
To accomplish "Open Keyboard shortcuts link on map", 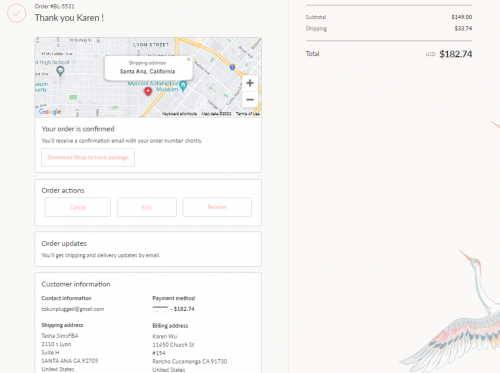I will click(179, 114).
